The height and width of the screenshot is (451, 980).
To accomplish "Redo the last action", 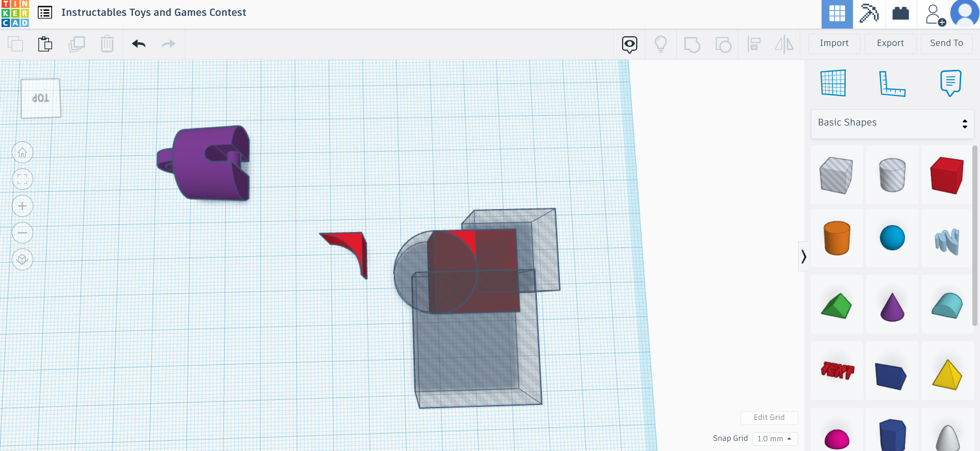I will click(x=169, y=44).
